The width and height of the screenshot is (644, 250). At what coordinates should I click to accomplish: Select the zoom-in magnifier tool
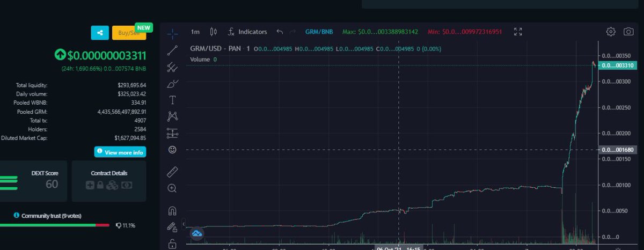pyautogui.click(x=172, y=188)
